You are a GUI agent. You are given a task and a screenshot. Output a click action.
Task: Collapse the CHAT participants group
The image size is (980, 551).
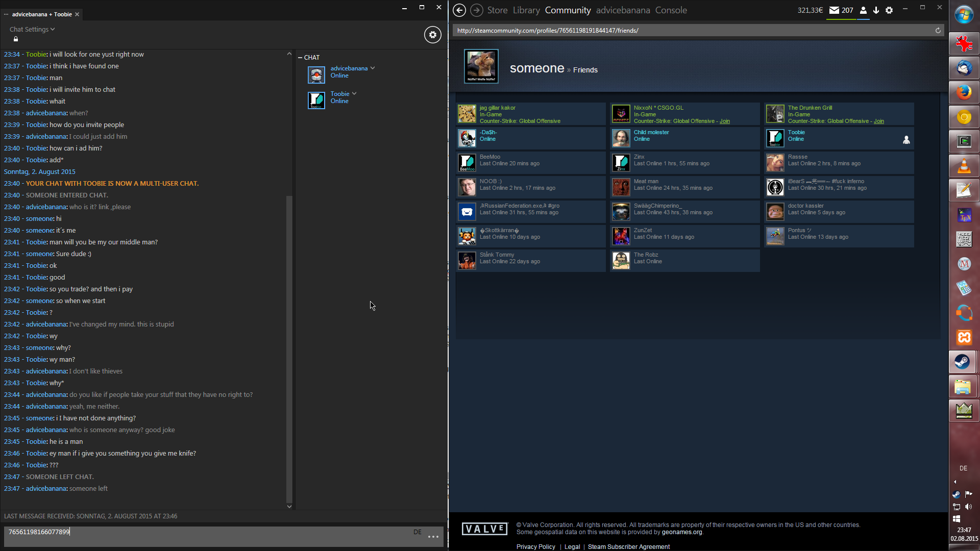tap(300, 58)
